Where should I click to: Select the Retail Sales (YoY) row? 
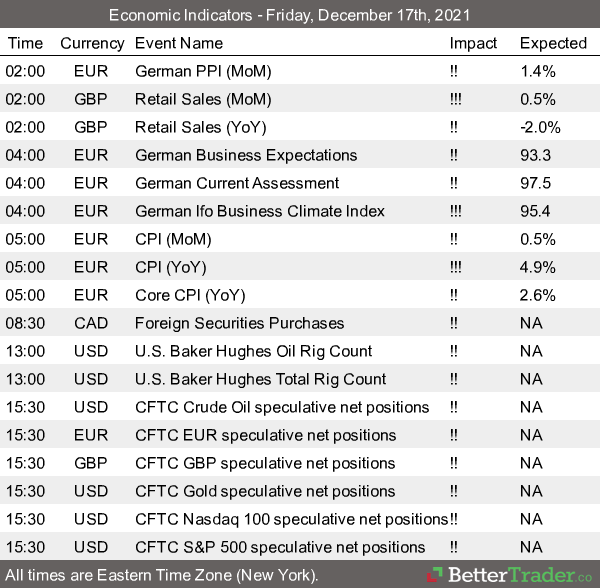[x=201, y=127]
